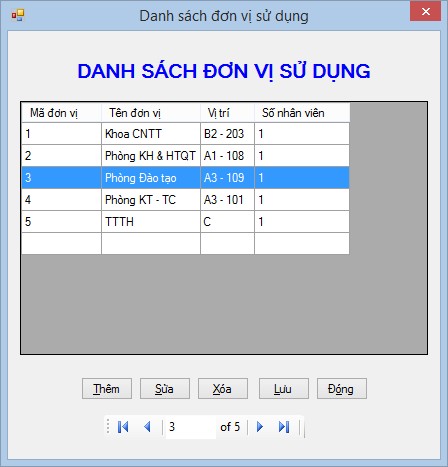Click the application icon in title bar

click(x=18, y=15)
